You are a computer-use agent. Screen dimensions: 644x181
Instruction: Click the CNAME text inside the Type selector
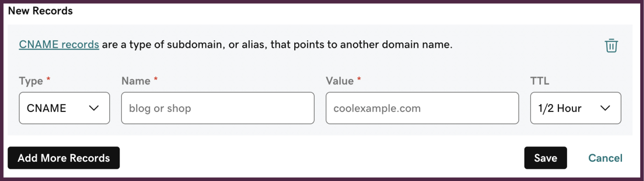[x=46, y=108]
